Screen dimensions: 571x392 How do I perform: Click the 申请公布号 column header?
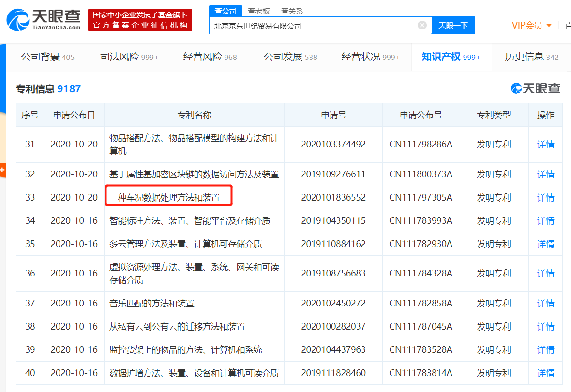pyautogui.click(x=421, y=115)
